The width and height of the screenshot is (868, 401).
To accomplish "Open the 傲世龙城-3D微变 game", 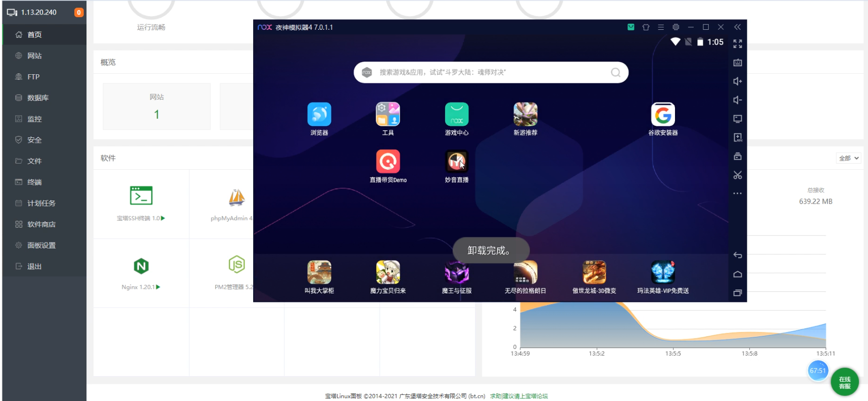I will point(594,273).
